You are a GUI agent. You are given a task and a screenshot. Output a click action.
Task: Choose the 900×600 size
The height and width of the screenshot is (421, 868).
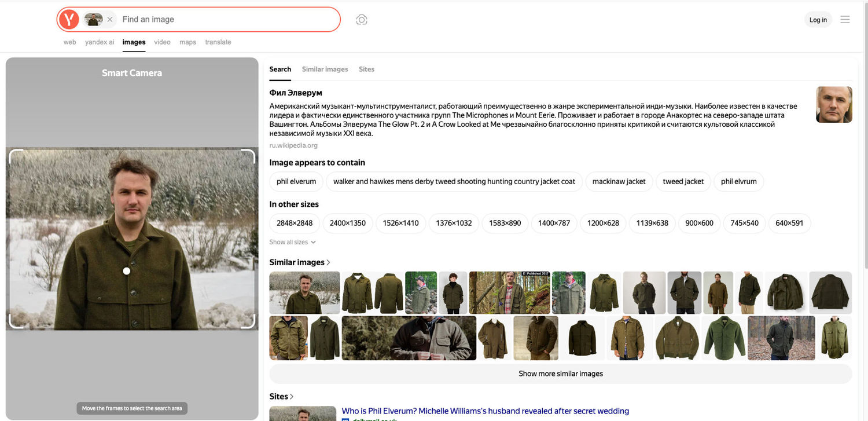pos(700,223)
